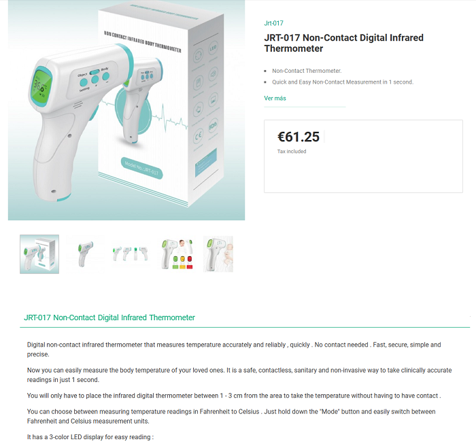The height and width of the screenshot is (448, 476).
Task: Click the €61.25 price
Action: [x=299, y=137]
